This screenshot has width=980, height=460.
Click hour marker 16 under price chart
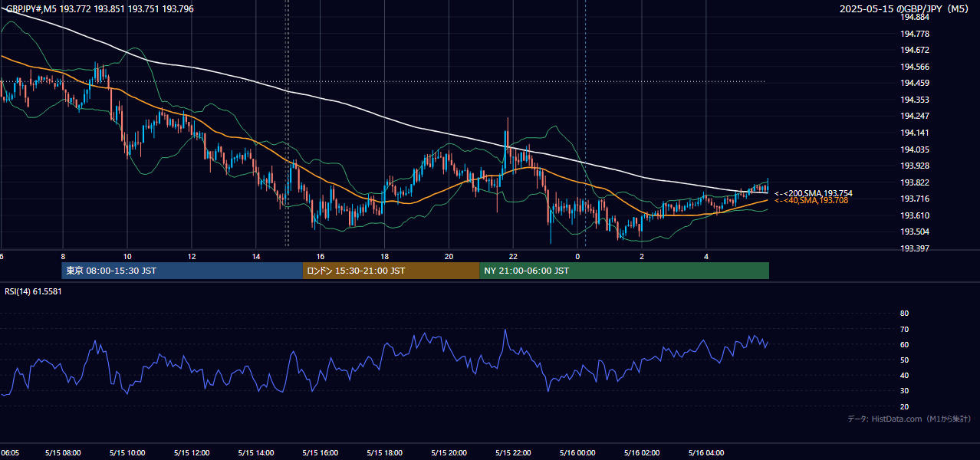(321, 257)
